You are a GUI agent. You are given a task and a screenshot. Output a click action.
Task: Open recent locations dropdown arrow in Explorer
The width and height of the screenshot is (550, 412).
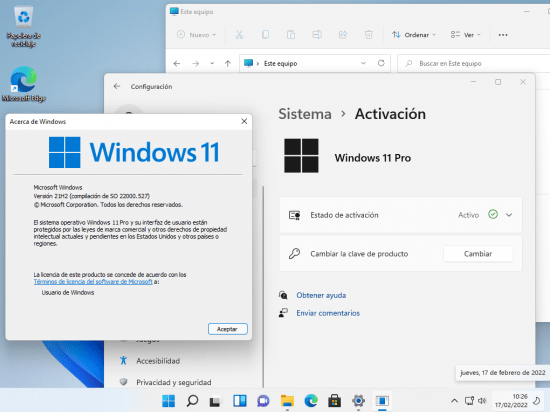212,63
